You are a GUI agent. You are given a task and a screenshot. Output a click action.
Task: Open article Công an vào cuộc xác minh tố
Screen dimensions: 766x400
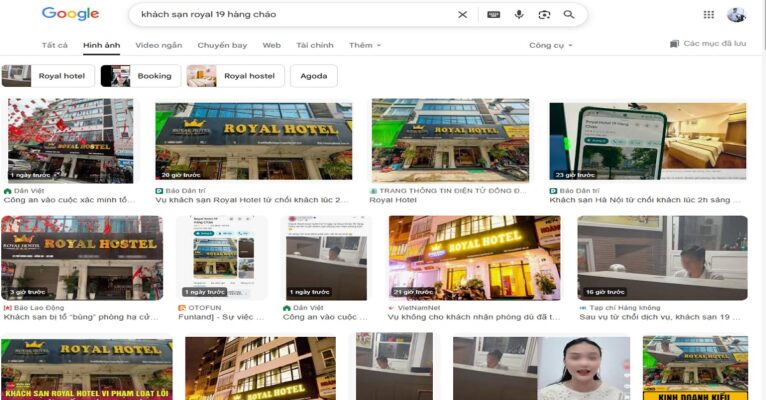(x=69, y=200)
